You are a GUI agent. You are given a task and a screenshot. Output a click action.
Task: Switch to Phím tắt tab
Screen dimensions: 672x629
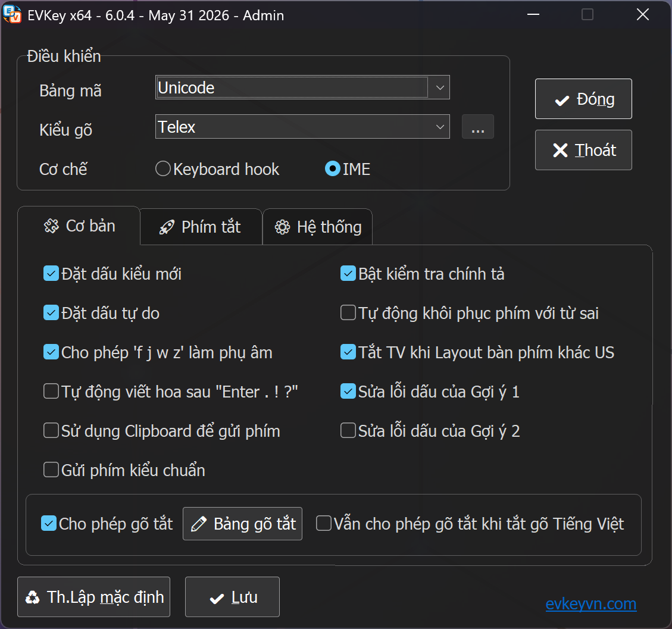click(201, 227)
